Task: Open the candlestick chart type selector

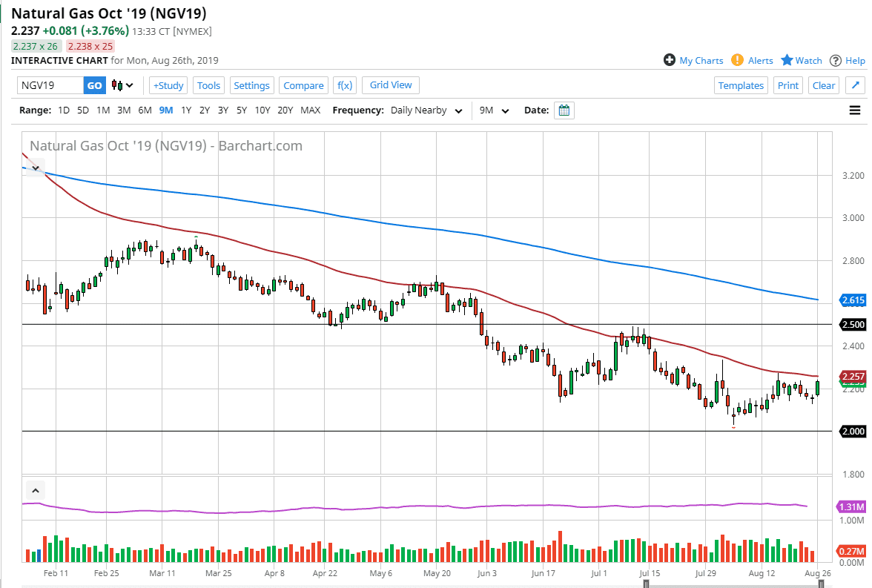Action: (x=122, y=85)
